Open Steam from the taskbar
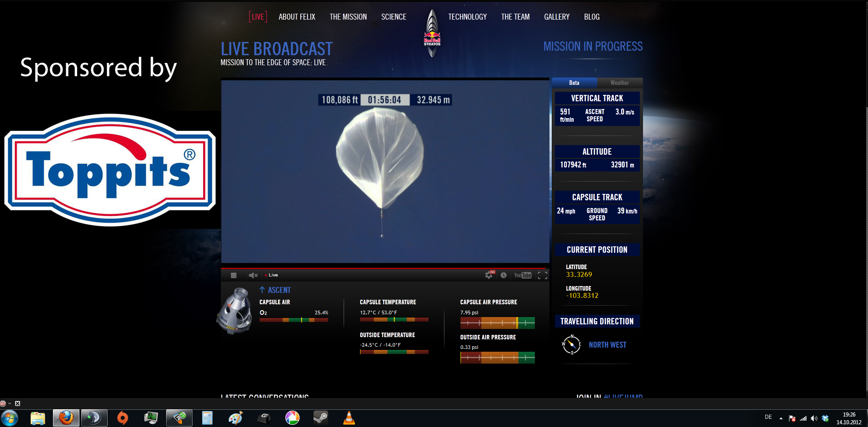This screenshot has height=427, width=868. pos(320,418)
